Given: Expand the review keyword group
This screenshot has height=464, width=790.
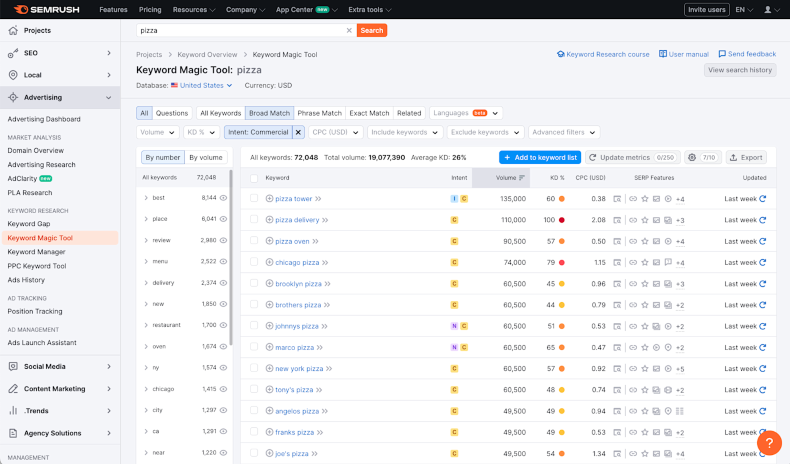Looking at the screenshot, I should [x=146, y=240].
